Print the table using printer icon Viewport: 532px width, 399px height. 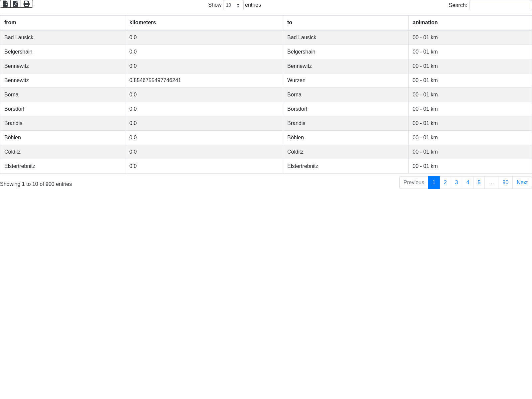(27, 4)
